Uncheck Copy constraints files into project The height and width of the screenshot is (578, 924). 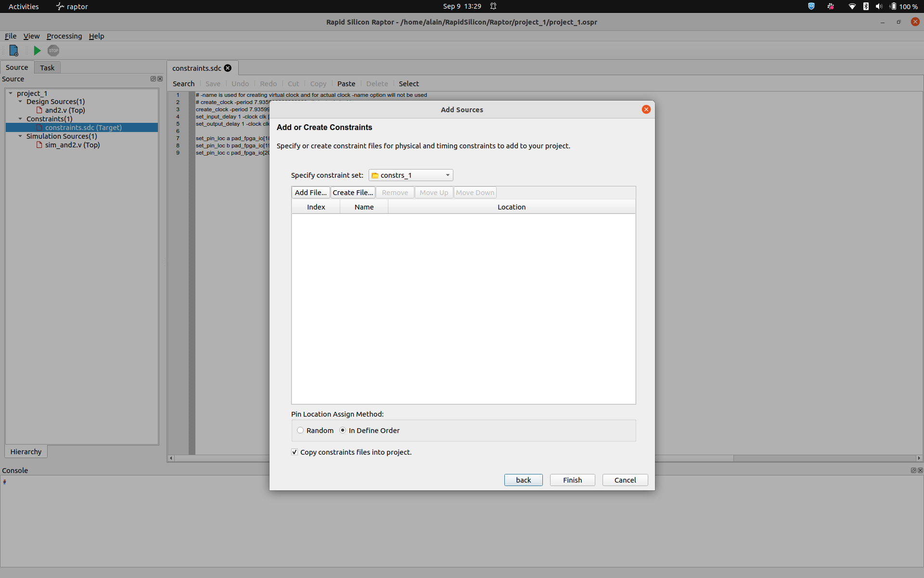294,452
